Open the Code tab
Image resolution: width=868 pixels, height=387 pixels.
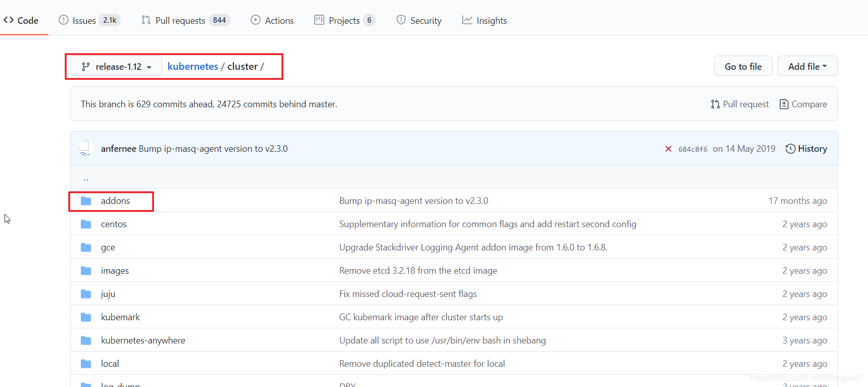[x=21, y=20]
